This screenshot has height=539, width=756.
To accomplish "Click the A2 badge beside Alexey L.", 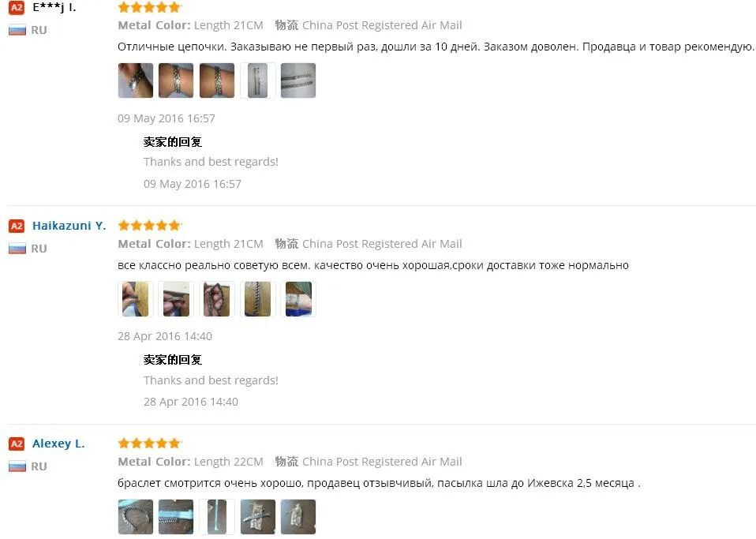I will pyautogui.click(x=17, y=444).
